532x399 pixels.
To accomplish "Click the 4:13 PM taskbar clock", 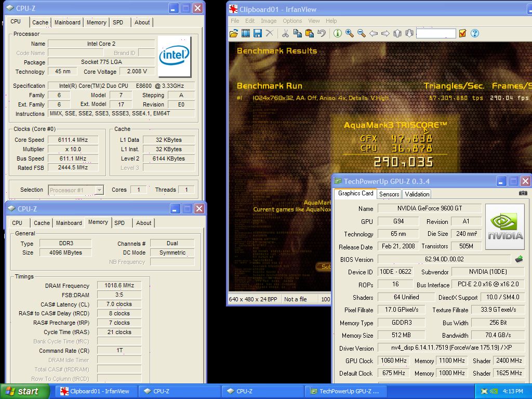I will (x=513, y=391).
